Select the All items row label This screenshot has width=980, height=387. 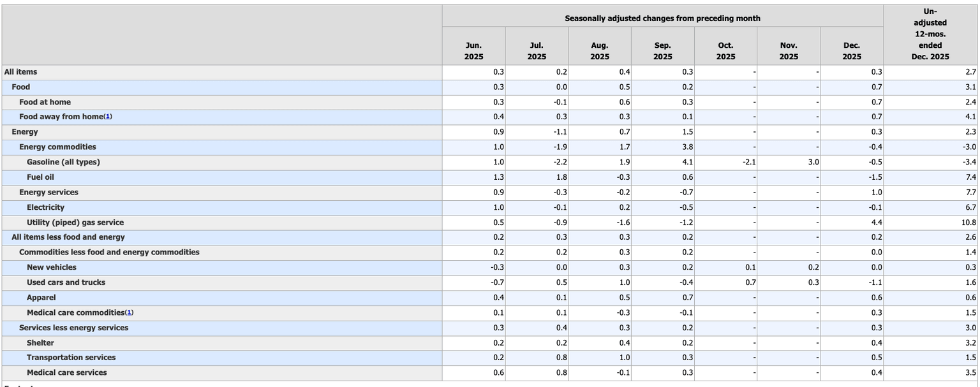point(20,72)
